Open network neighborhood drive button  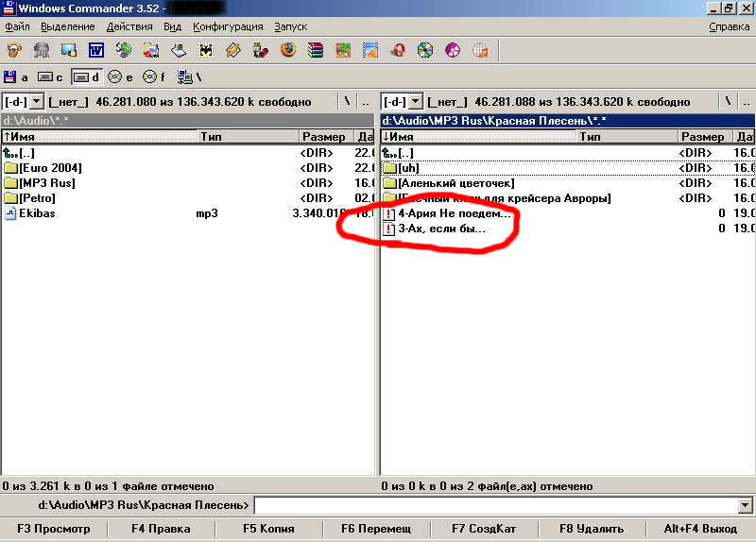(190, 77)
